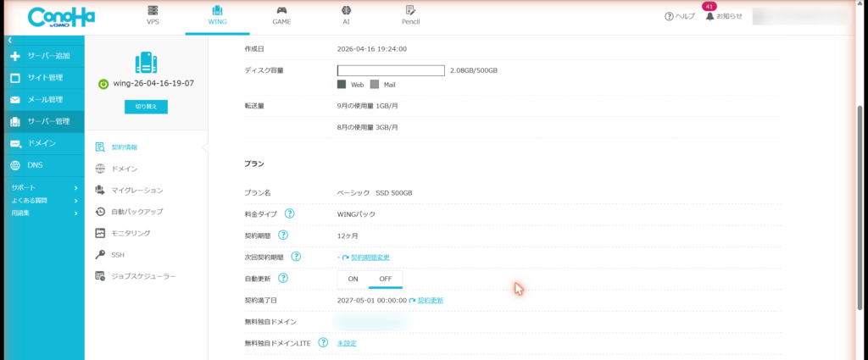The width and height of the screenshot is (868, 360).
Task: Click the gray Mail legend swatch
Action: pyautogui.click(x=375, y=85)
